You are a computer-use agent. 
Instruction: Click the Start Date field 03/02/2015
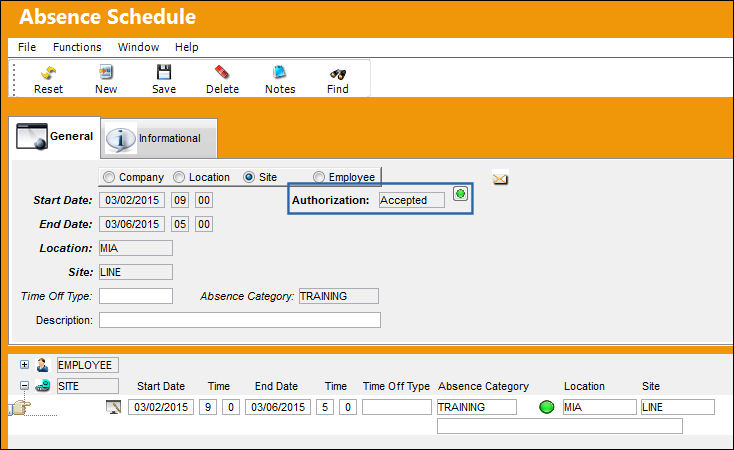click(132, 200)
